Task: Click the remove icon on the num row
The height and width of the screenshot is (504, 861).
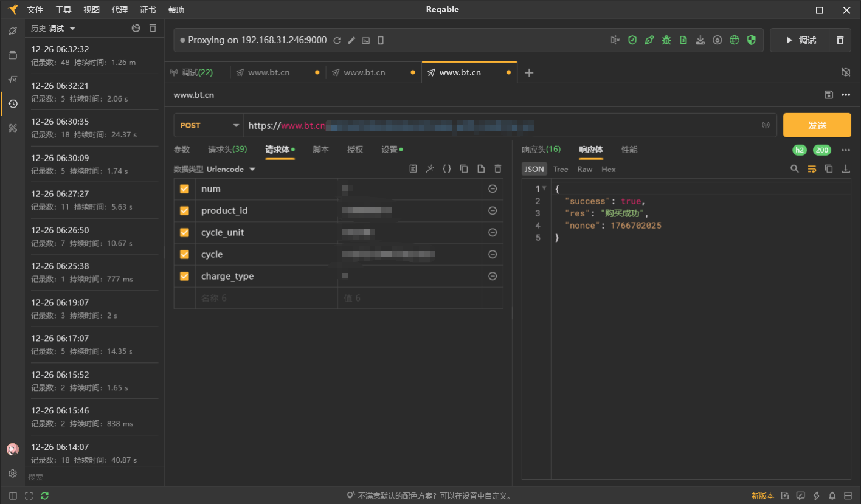Action: [x=493, y=189]
